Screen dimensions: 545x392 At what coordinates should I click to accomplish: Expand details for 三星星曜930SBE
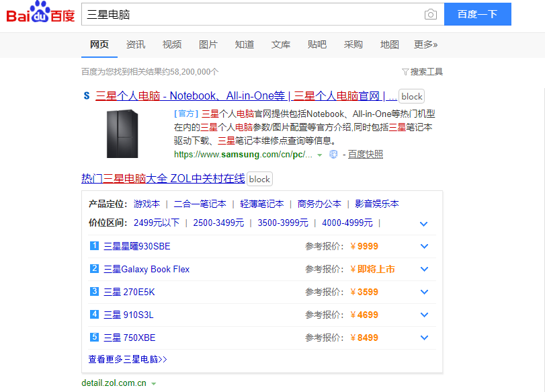(424, 246)
